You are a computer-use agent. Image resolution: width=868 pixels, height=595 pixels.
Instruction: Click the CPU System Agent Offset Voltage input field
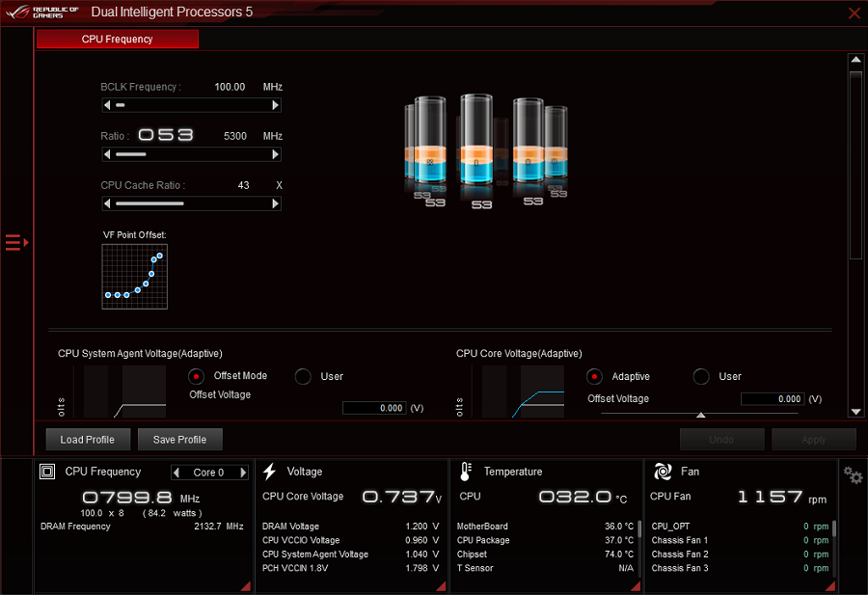tap(375, 408)
